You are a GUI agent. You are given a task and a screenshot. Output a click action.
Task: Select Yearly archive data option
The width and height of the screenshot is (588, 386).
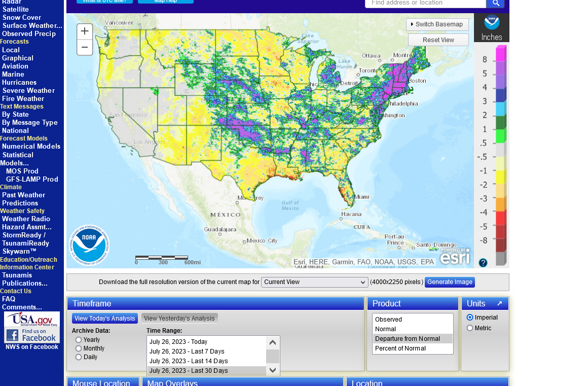click(x=79, y=340)
